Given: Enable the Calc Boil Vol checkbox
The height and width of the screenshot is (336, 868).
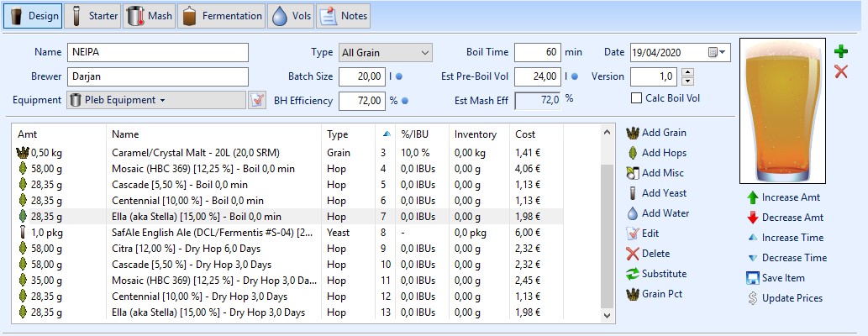Looking at the screenshot, I should pos(637,98).
